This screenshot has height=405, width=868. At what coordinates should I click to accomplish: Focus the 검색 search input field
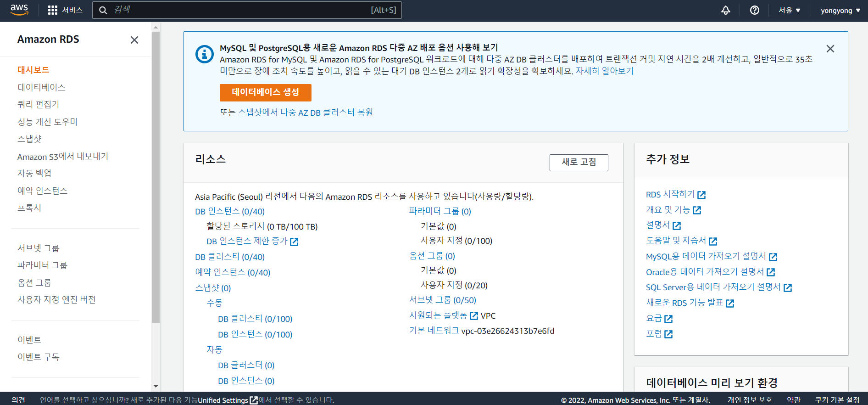click(x=247, y=10)
